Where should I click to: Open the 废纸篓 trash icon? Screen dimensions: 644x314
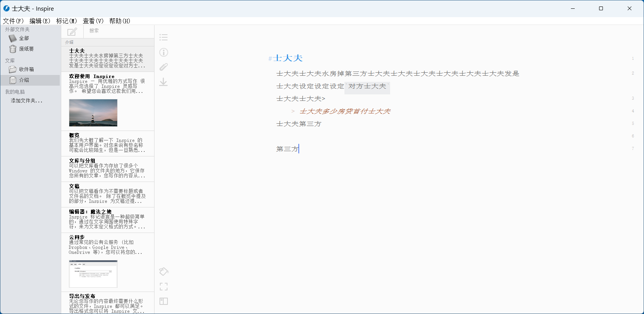[x=13, y=49]
